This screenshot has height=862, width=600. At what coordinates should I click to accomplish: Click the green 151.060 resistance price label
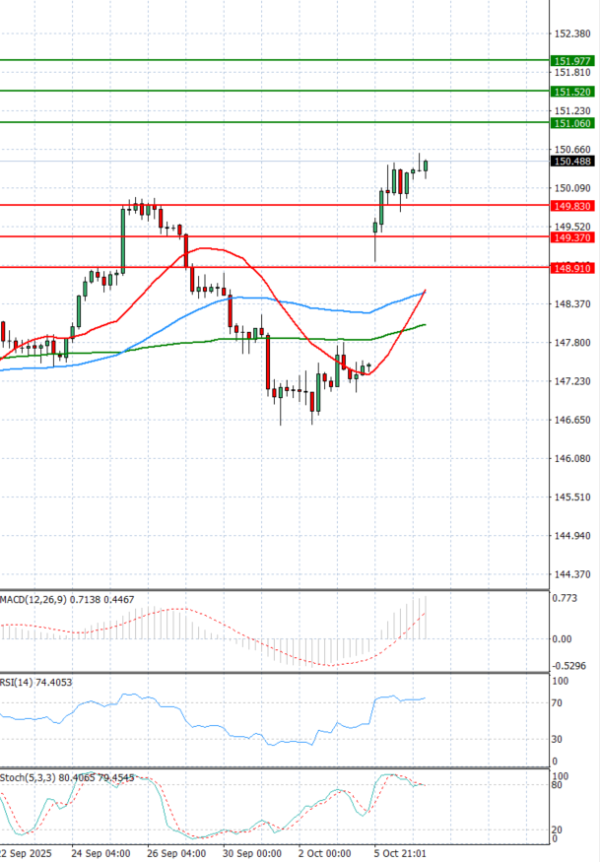pos(573,123)
